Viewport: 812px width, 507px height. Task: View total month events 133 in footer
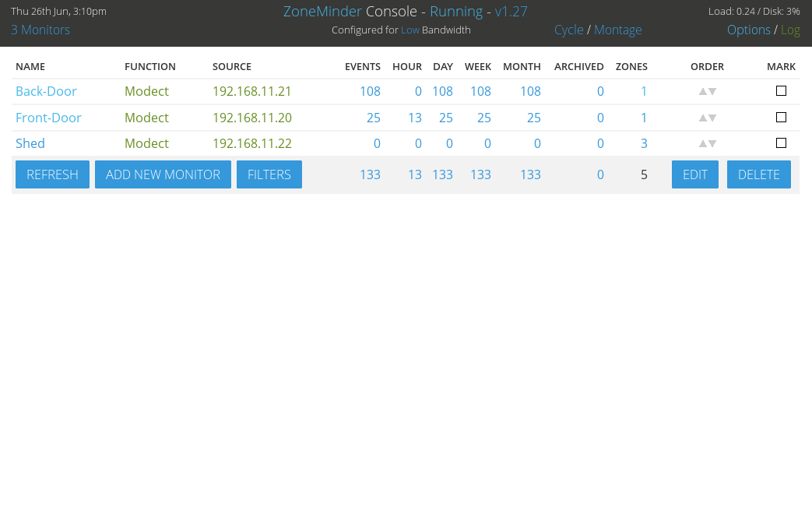point(531,174)
